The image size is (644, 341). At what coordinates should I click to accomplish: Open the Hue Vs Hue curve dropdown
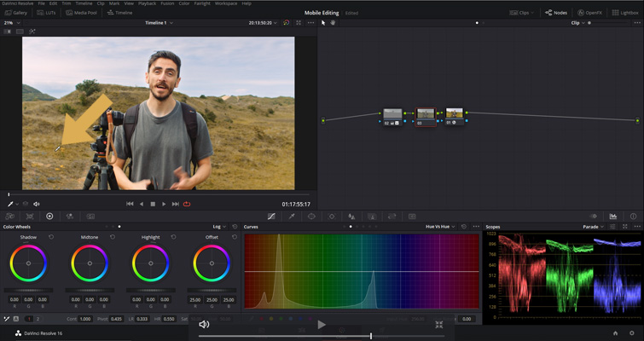tap(440, 227)
